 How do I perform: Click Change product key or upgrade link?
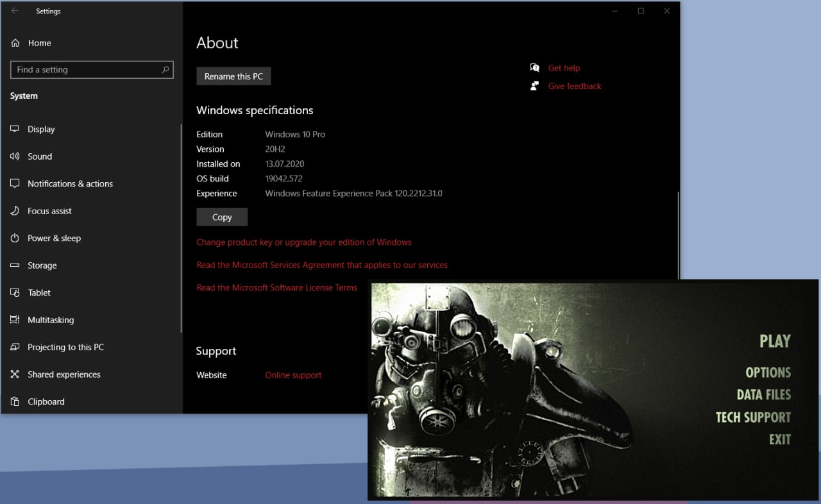[304, 242]
